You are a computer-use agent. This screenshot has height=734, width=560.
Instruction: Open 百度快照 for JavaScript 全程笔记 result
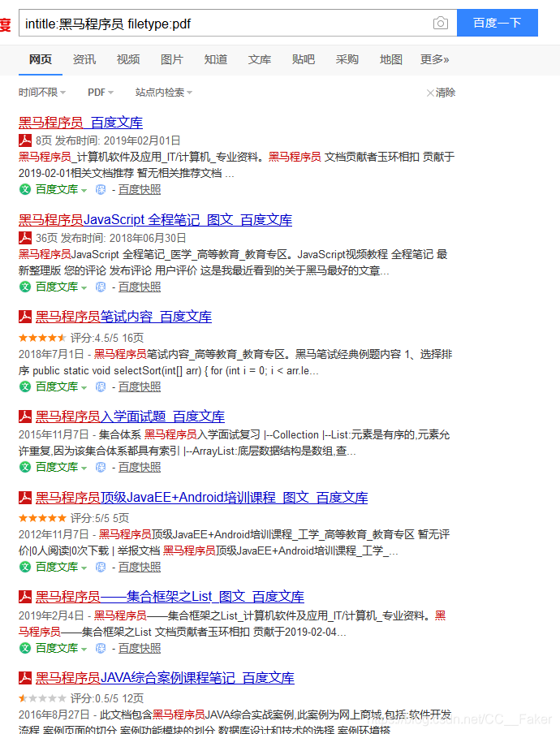pyautogui.click(x=140, y=287)
